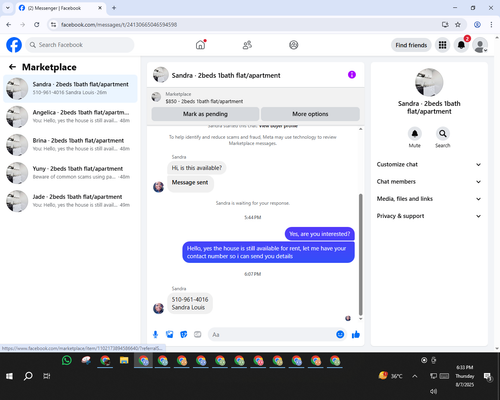The image size is (500, 400).
Task: Open Chrome menu three dots
Action: (x=491, y=24)
